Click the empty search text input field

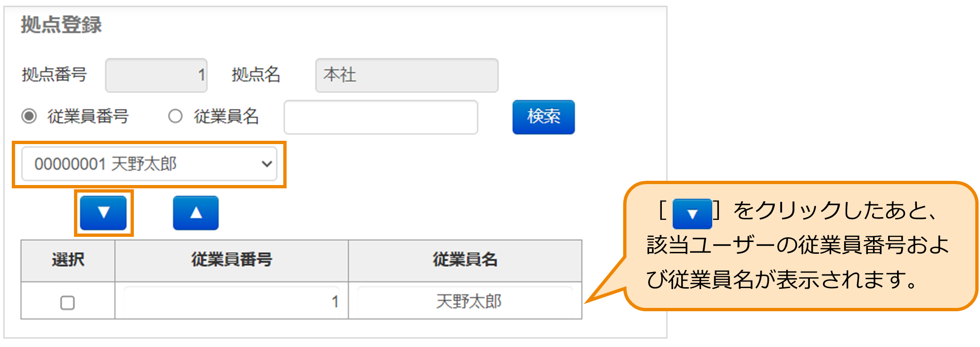pos(380,117)
